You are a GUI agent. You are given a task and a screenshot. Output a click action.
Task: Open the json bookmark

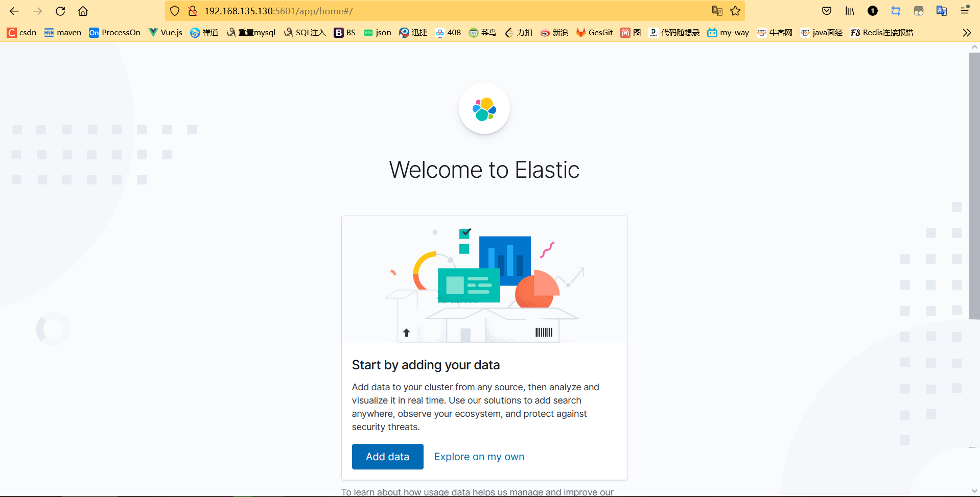tap(378, 33)
